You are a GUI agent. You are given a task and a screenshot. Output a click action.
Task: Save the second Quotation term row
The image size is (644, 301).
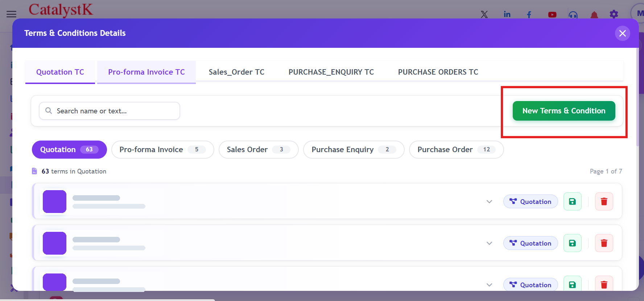572,243
